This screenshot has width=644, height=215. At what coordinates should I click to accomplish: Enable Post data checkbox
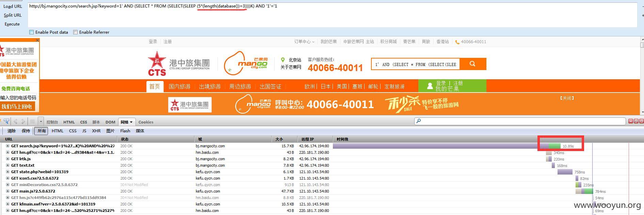click(32, 32)
